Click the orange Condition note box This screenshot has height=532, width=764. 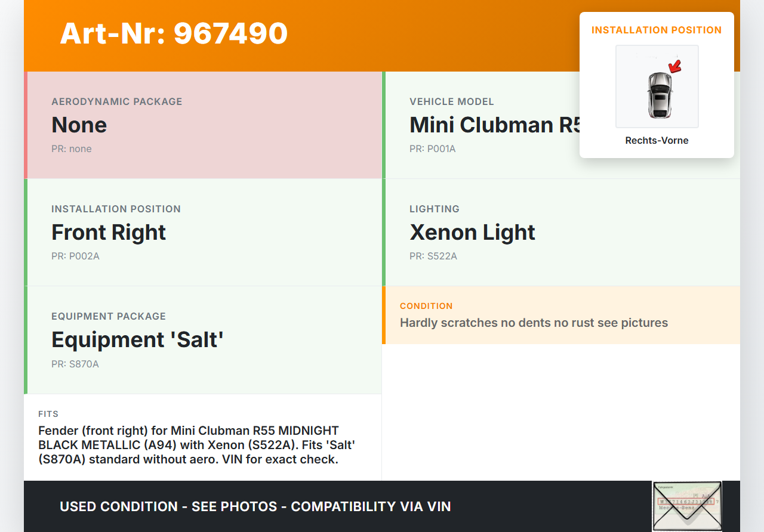(561, 315)
